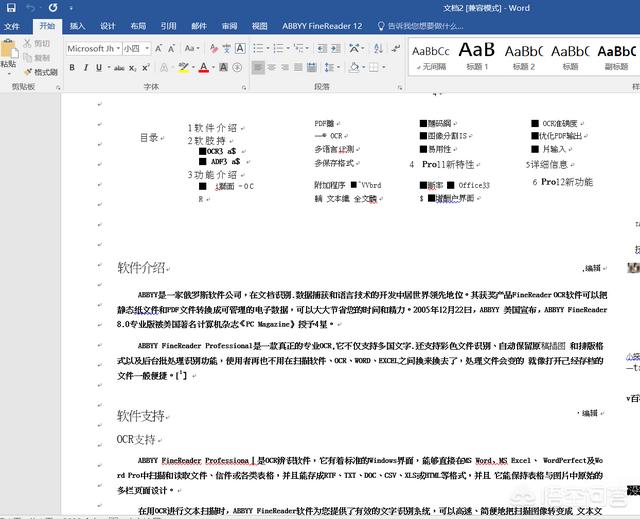Click the Decrease Indent icon
Screen dimensions: 640x519
322,49
